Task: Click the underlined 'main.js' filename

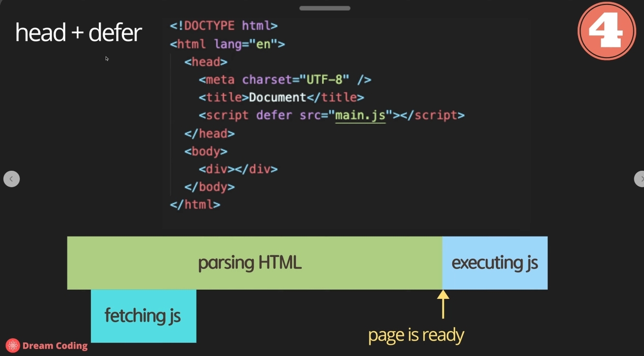Action: coord(360,116)
